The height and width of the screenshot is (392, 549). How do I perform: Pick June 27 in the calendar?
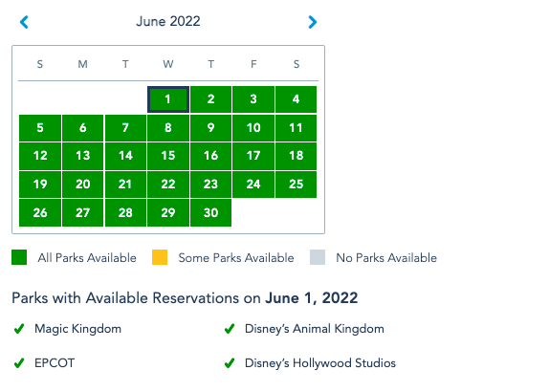pos(82,213)
